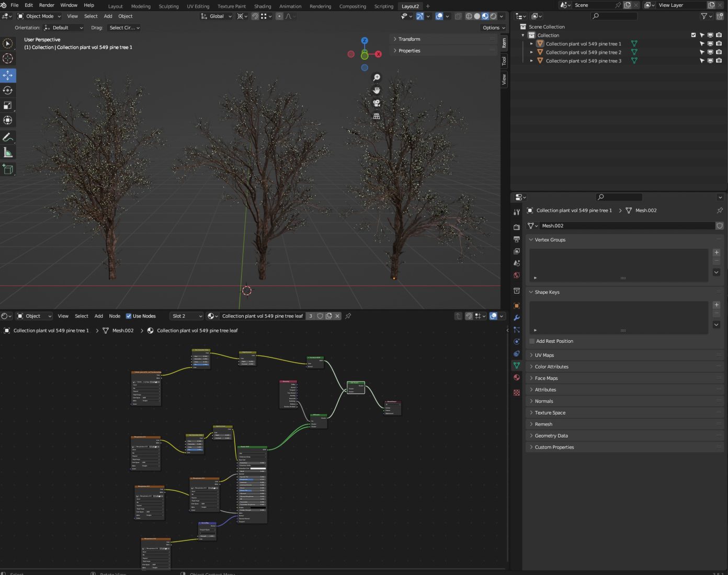
Task: Disable render for pine tree 3
Action: [719, 61]
